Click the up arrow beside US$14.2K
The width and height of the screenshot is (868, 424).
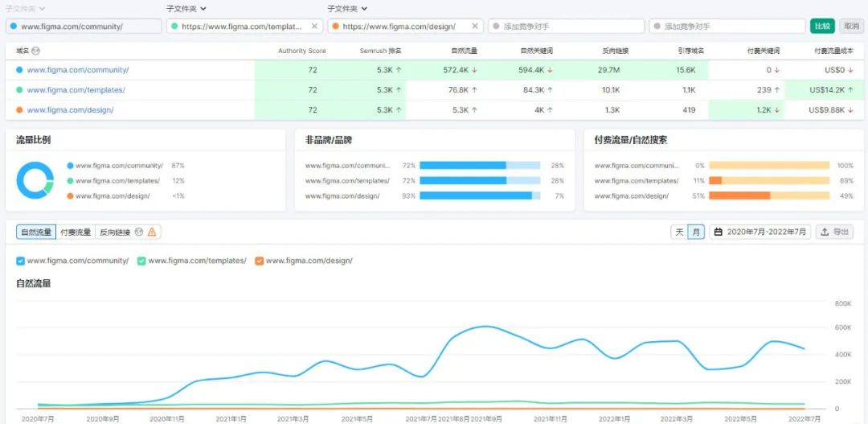(x=851, y=90)
